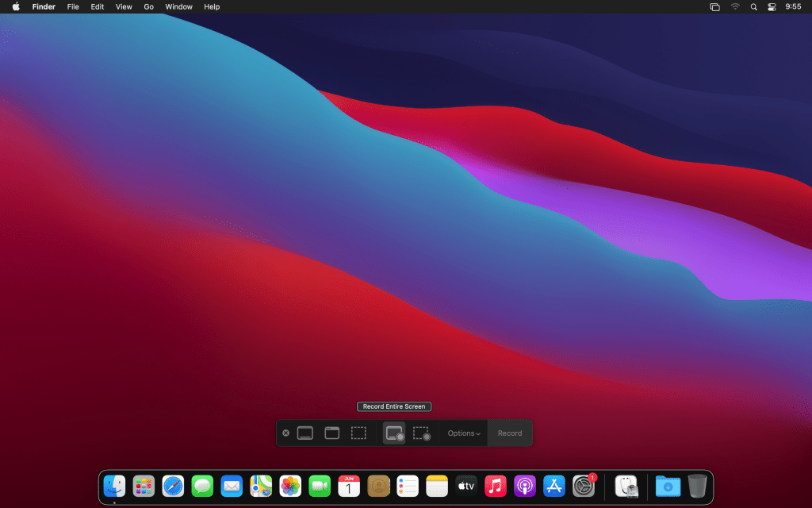Open Photos app in the Dock
This screenshot has height=508, width=812.
click(x=290, y=486)
